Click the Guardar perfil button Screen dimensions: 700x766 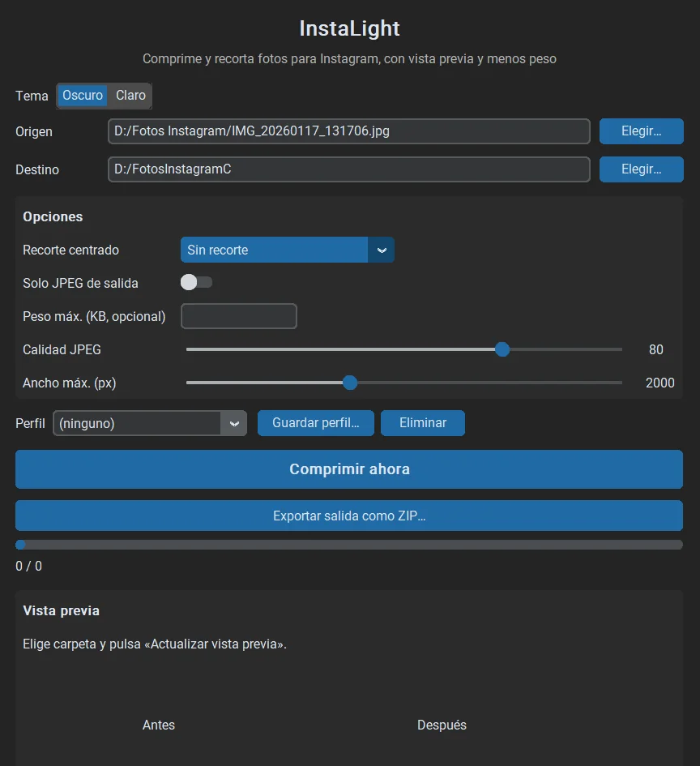click(x=316, y=423)
